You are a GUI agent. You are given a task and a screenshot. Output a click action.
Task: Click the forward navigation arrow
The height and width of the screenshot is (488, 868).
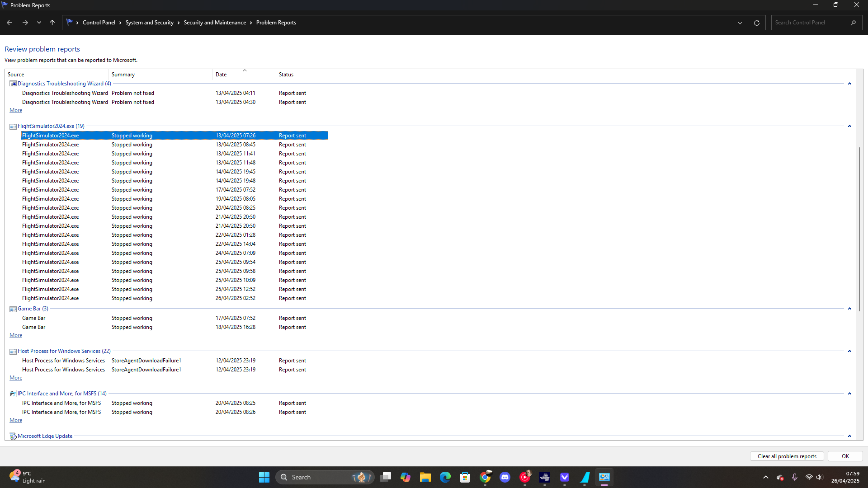[x=25, y=23]
